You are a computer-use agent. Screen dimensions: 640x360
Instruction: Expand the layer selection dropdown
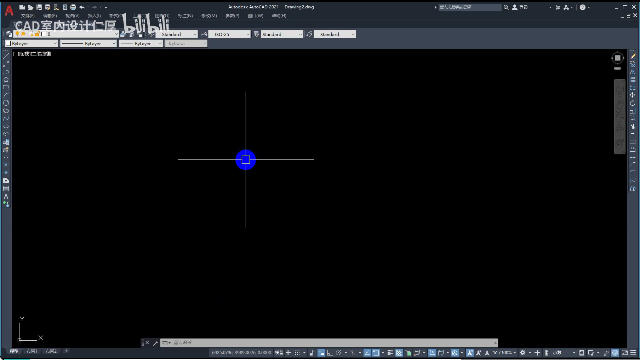[66, 34]
